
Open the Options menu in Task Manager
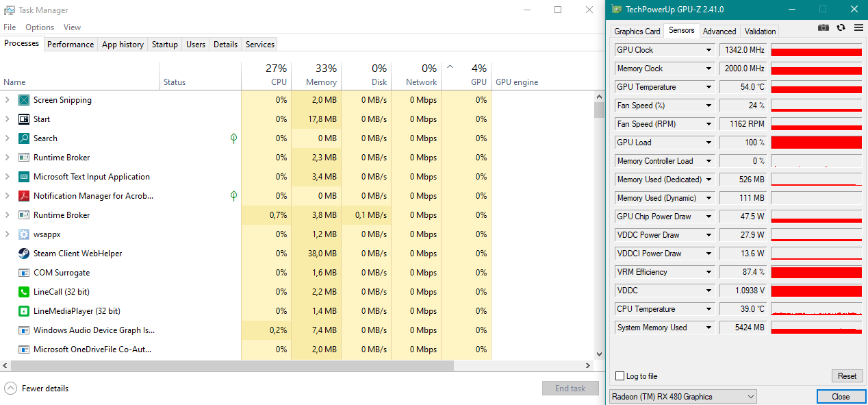40,27
